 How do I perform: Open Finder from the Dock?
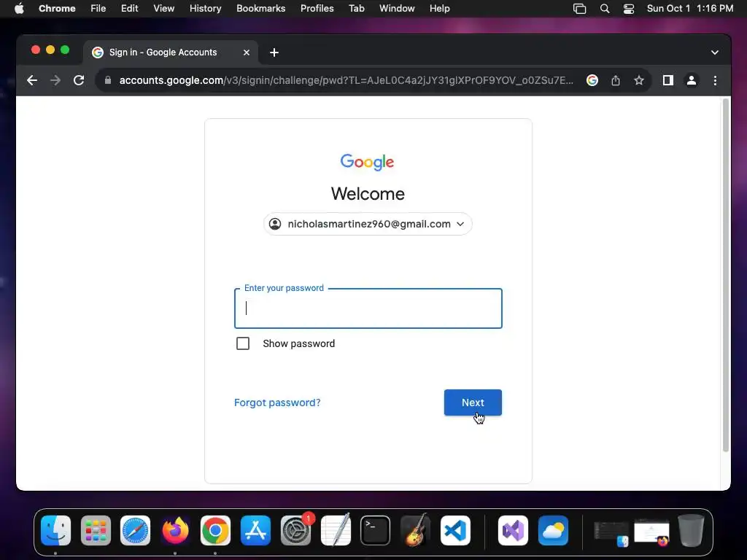coord(55,531)
